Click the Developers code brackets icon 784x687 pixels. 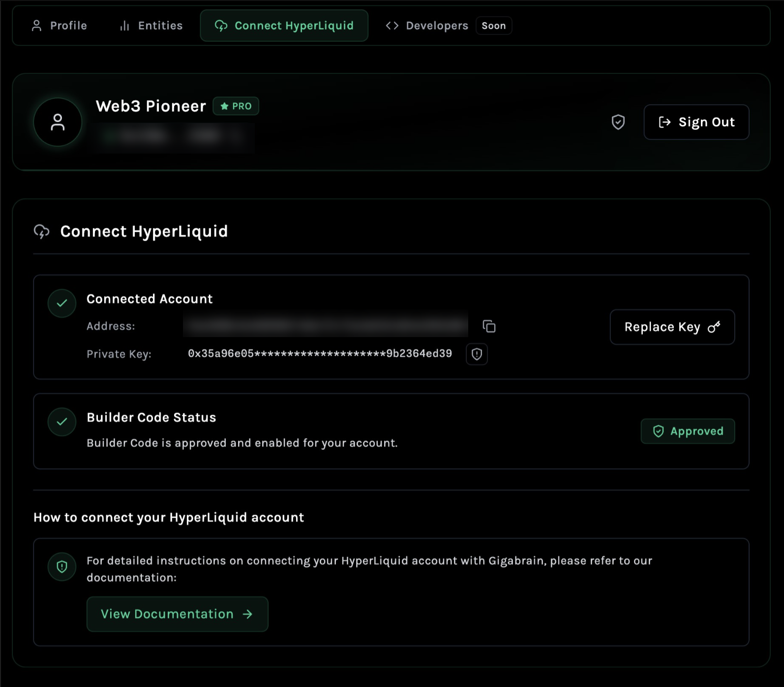392,26
